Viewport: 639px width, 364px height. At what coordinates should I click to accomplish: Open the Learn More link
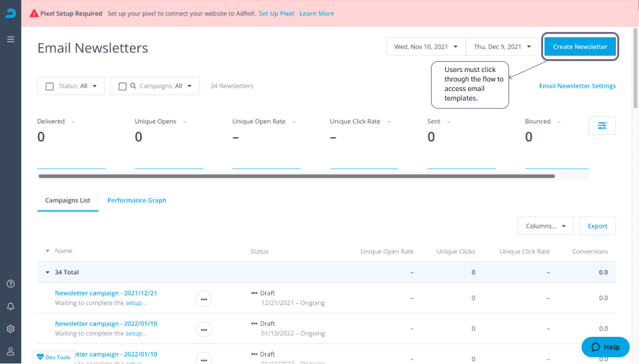point(317,14)
